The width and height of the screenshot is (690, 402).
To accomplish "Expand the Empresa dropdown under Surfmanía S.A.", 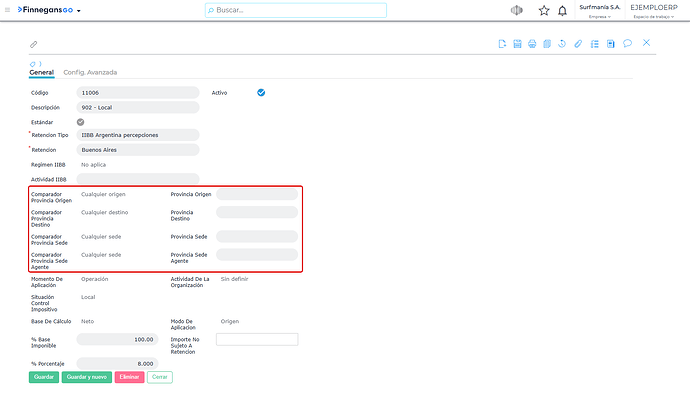I will click(600, 17).
